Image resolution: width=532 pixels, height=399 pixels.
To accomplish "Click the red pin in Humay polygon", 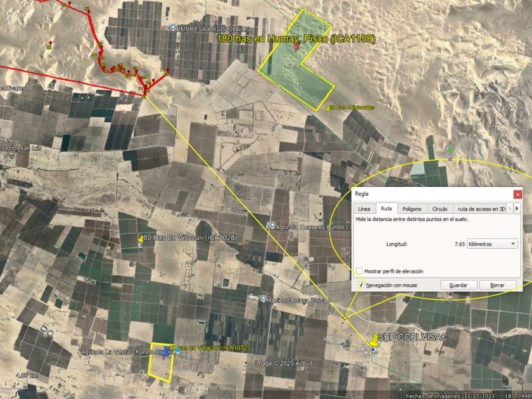I will 297,46.
